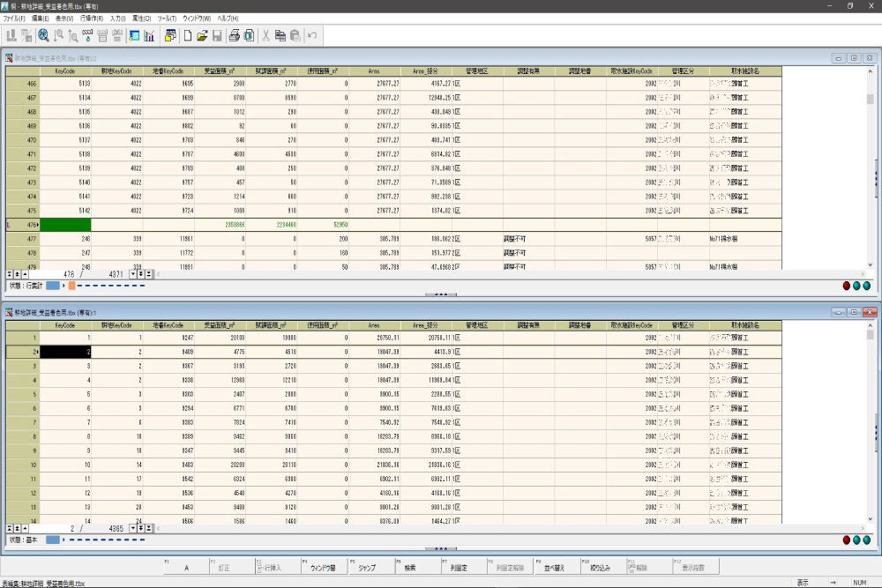Viewport: 882px width, 588px height.
Task: Open the ツール(T) menu
Action: click(167, 18)
